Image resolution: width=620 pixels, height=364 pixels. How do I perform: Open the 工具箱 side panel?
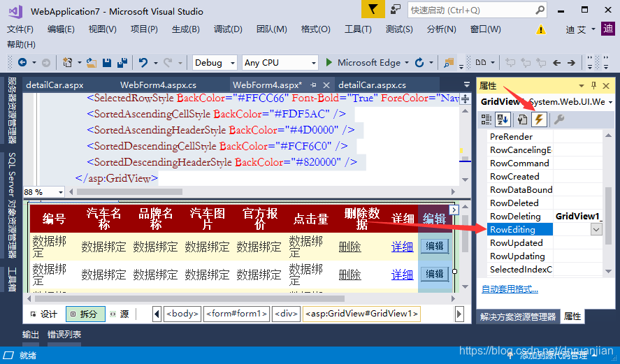13,279
